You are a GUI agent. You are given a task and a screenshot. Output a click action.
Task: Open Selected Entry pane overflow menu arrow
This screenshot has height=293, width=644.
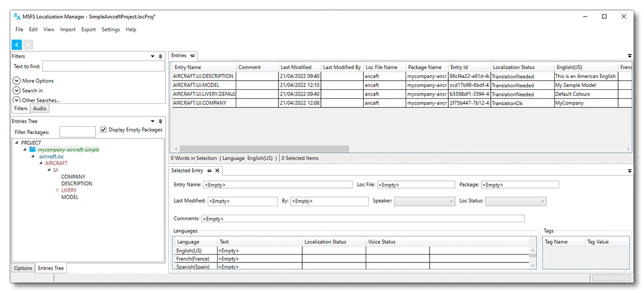(x=629, y=170)
